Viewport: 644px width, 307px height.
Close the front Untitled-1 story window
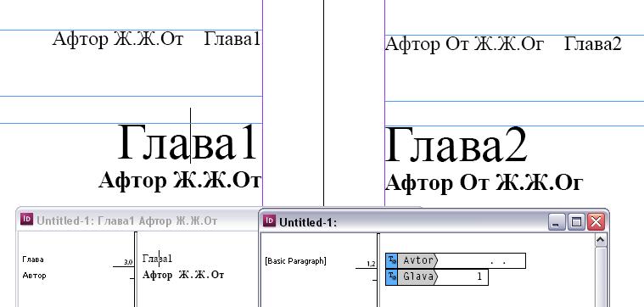(596, 222)
